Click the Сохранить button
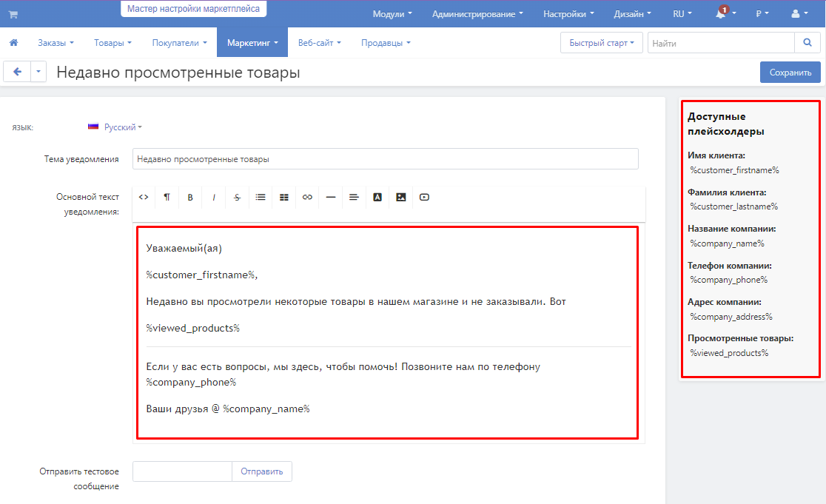This screenshot has height=504, width=826. [790, 73]
